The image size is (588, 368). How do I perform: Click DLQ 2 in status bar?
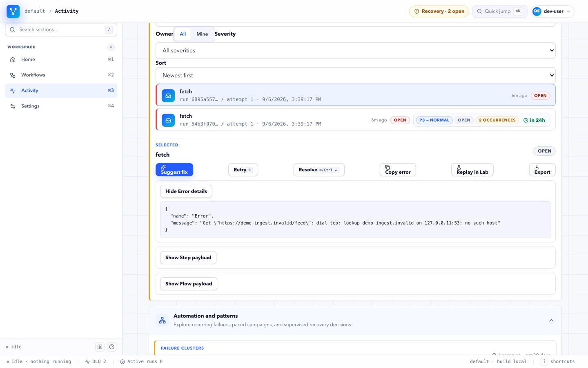point(96,361)
